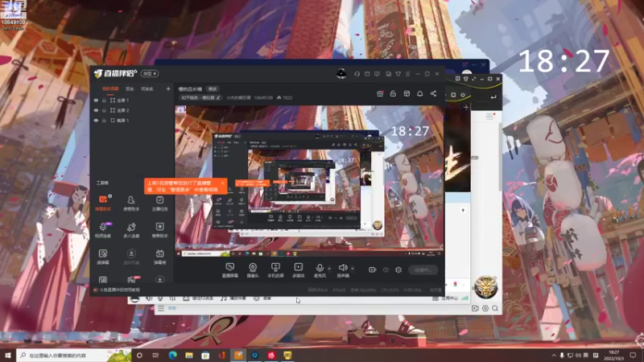Add a 多媒体 media source
Image resolution: width=644 pixels, height=362 pixels.
pyautogui.click(x=298, y=270)
